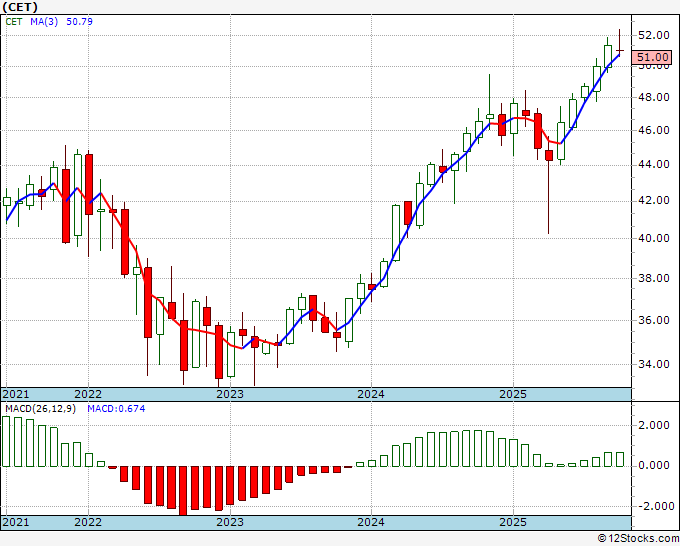Click 2023 on price chart time axis
This screenshot has width=680, height=546.
pyautogui.click(x=230, y=394)
